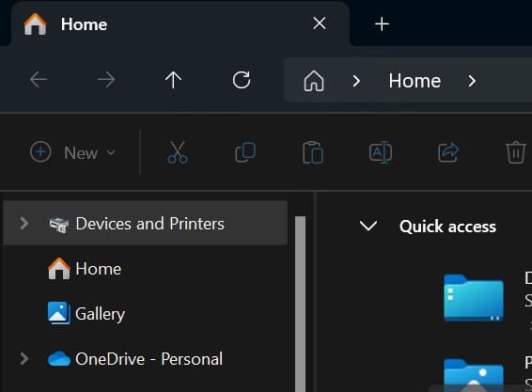Image resolution: width=532 pixels, height=392 pixels.
Task: Collapse the Quick access section
Action: click(x=368, y=226)
